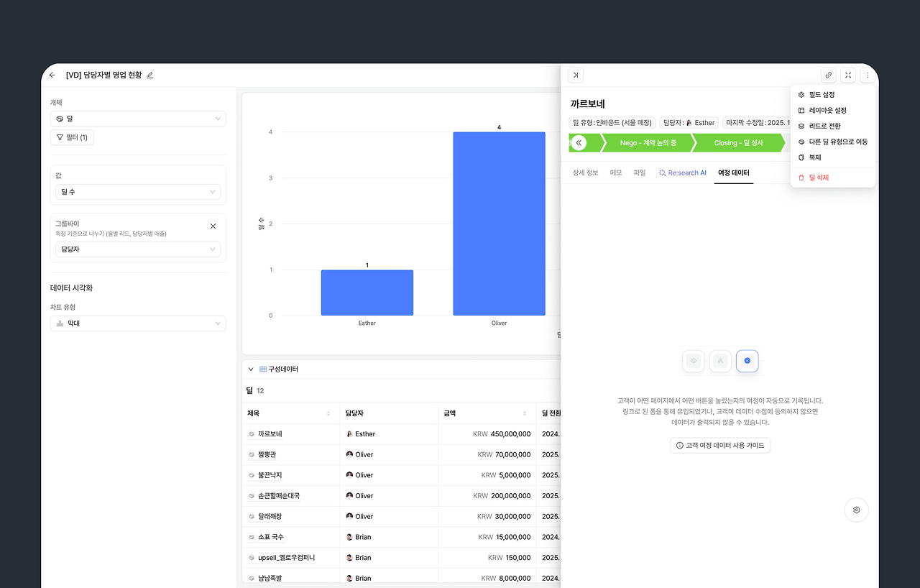Select the Closing - 딜 성사 stage
920x588 pixels.
740,143
